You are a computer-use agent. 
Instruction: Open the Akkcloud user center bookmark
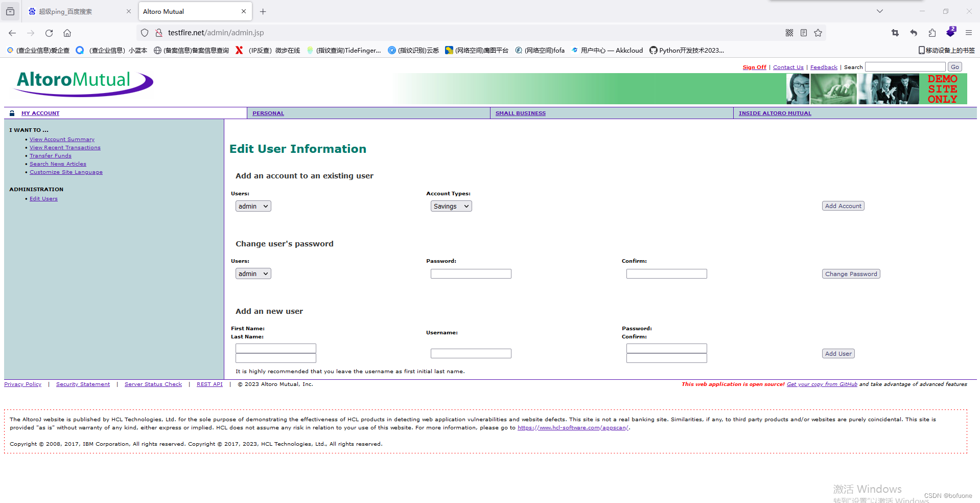607,50
